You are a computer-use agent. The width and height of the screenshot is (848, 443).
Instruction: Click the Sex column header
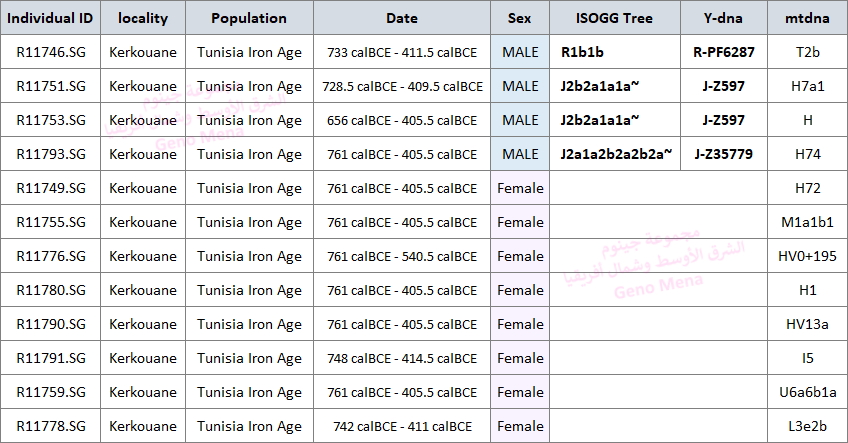point(520,18)
